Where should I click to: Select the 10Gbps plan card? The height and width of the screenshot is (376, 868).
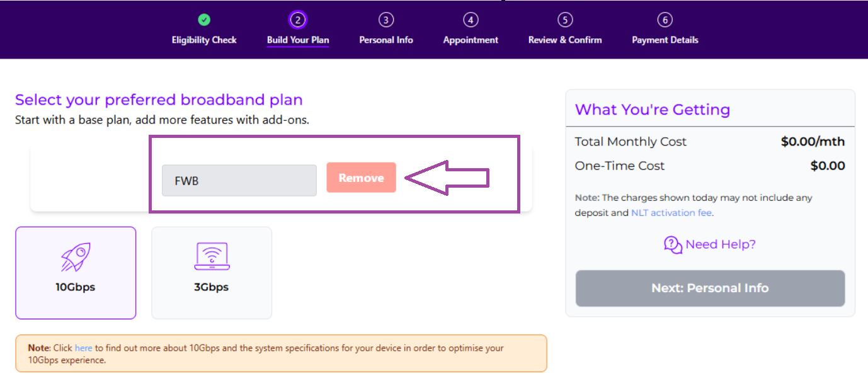(x=76, y=273)
